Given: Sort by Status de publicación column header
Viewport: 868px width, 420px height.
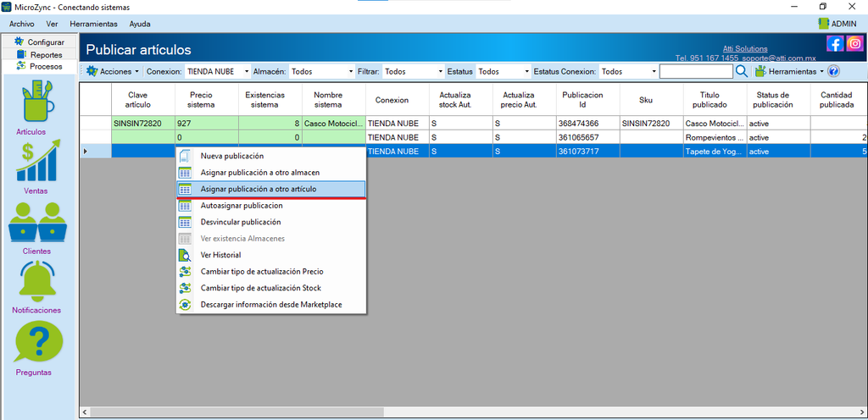Looking at the screenshot, I should [x=778, y=99].
